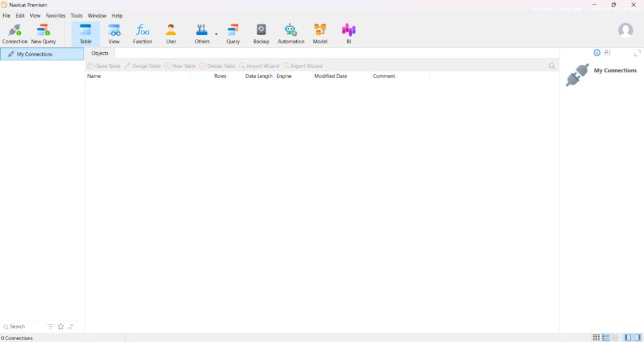644x342 pixels.
Task: Click the My Connections heading in the right panel
Action: coord(615,70)
